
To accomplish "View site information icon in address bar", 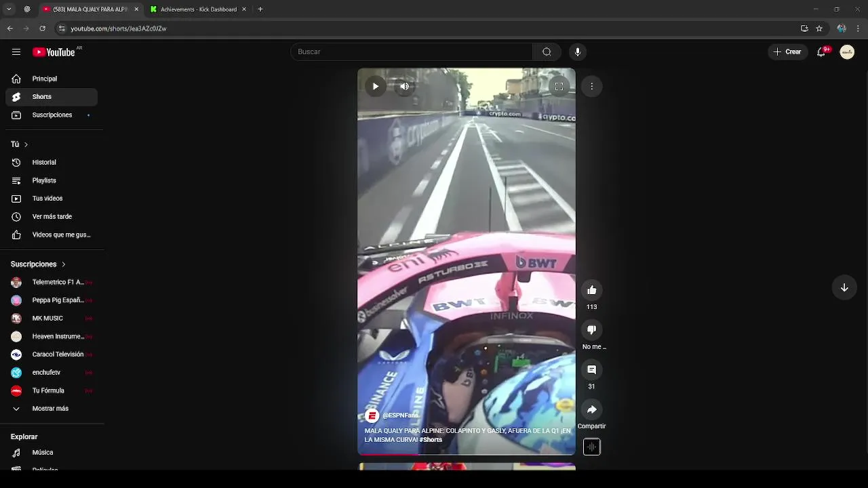I will 62,28.
